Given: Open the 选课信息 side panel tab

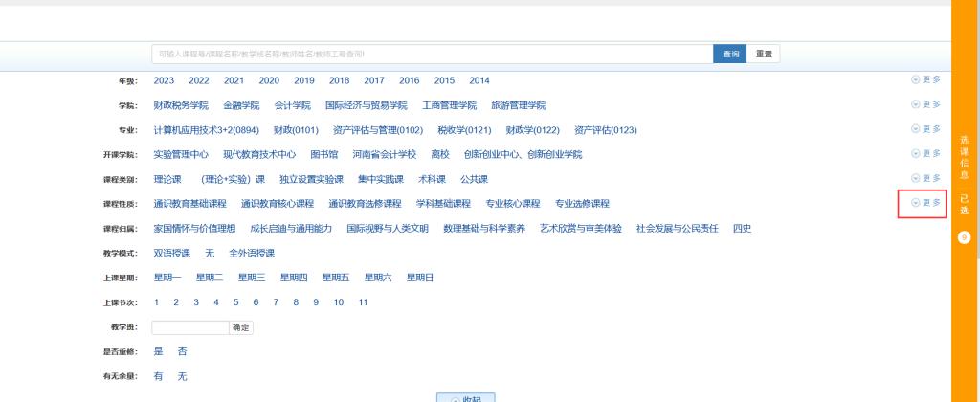Looking at the screenshot, I should (965, 158).
